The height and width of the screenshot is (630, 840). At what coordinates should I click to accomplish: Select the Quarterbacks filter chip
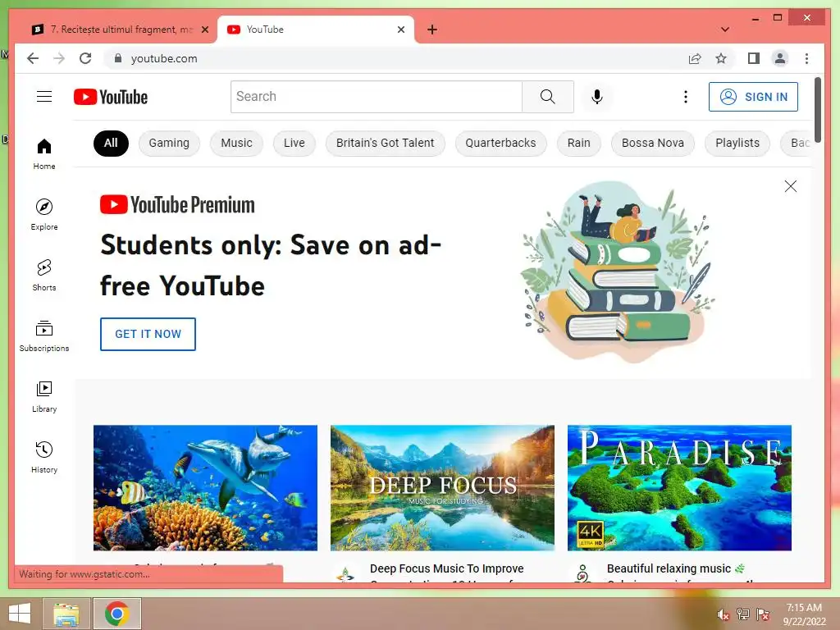click(500, 143)
